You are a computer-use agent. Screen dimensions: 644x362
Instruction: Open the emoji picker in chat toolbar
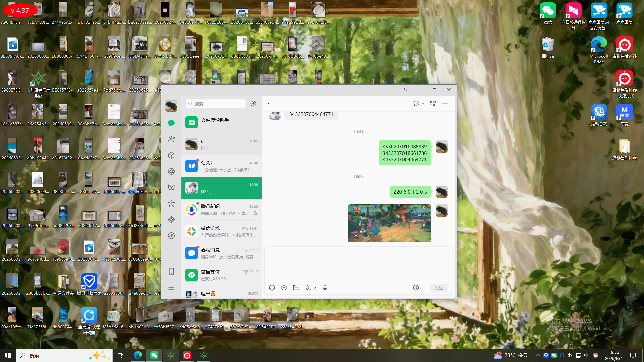[272, 288]
